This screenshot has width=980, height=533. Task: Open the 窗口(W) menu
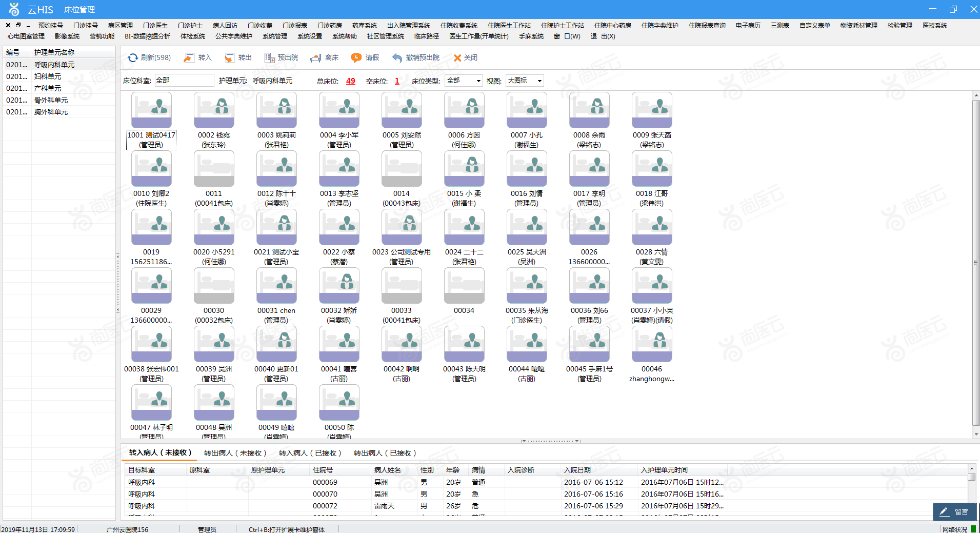[568, 36]
